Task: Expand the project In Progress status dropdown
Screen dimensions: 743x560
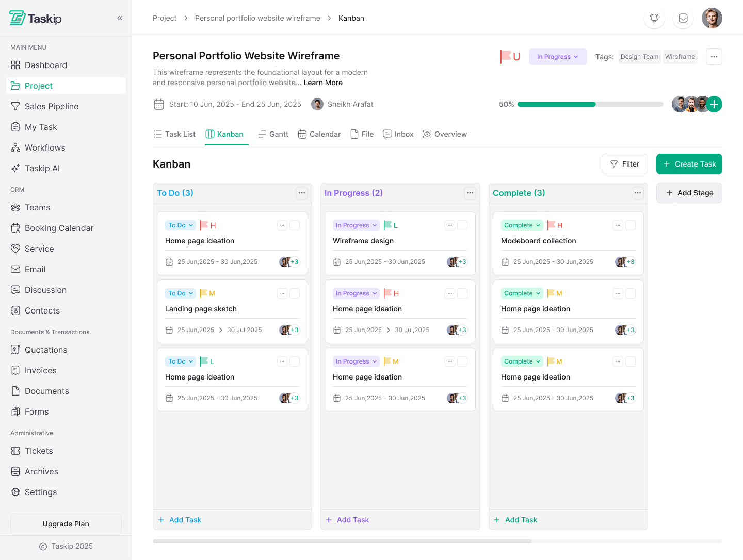Action: pos(557,57)
